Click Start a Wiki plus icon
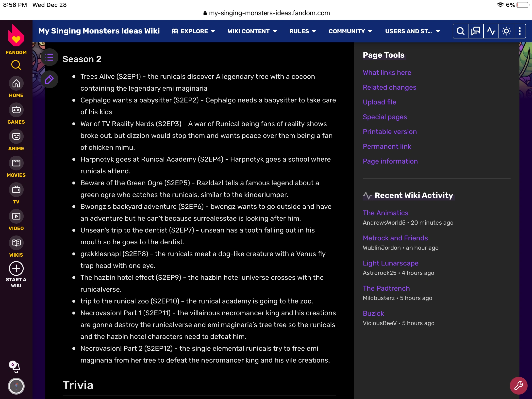 pos(16,268)
